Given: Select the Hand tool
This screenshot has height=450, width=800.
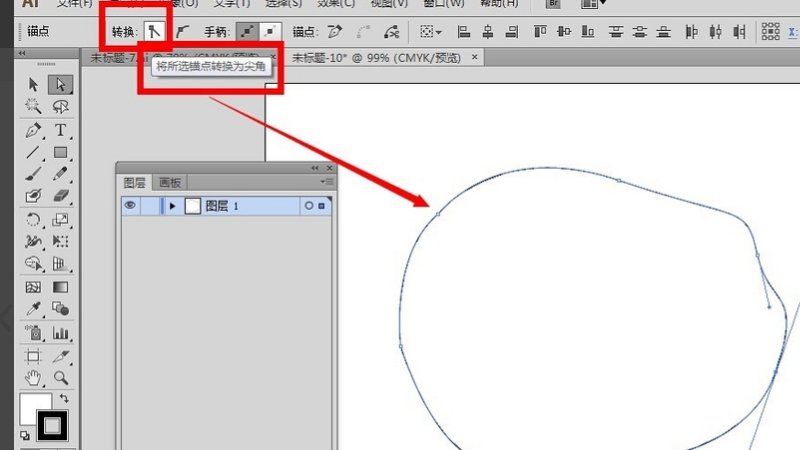Looking at the screenshot, I should coord(33,378).
